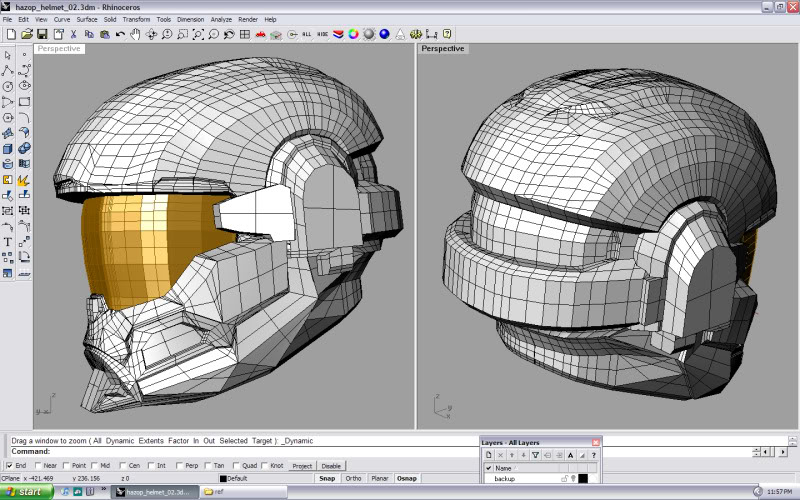The height and width of the screenshot is (500, 800).
Task: Pick the Text tool
Action: pos(8,242)
